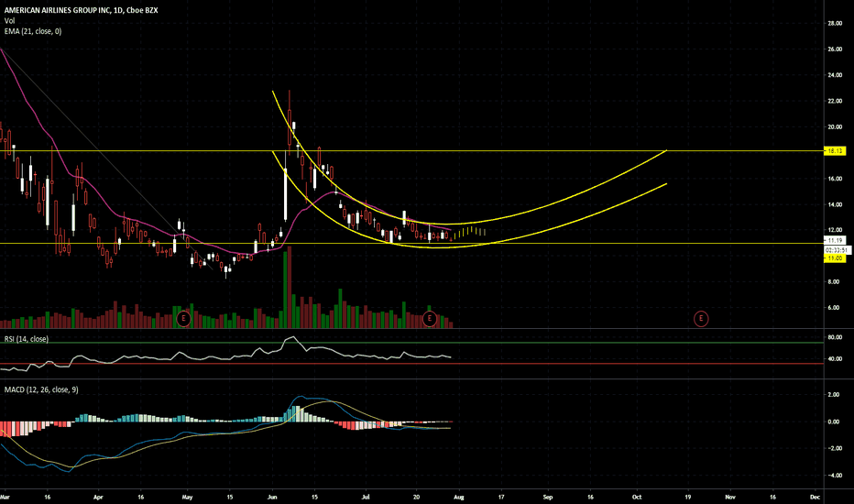Click the EMA (21, close, 0) legend
Screen dimensions: 854x504
(33, 31)
